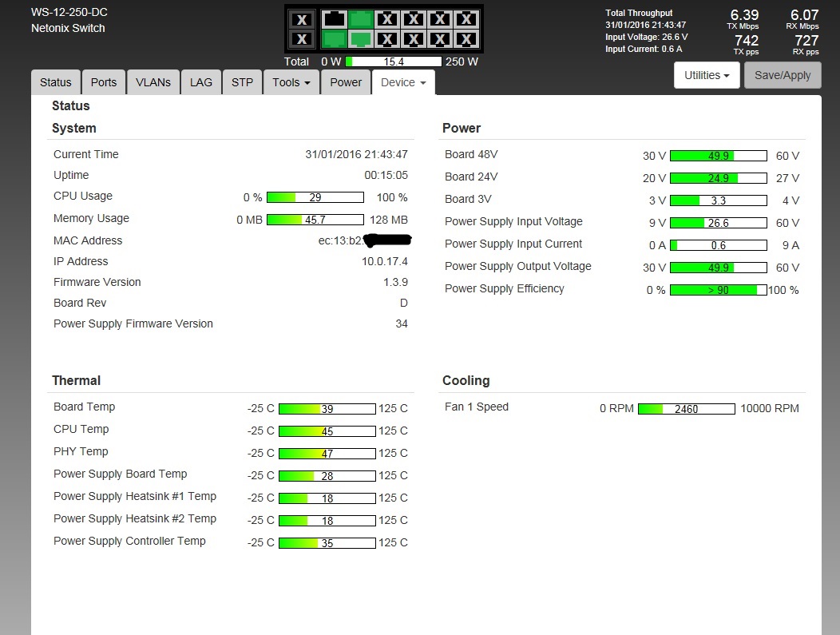Screen dimensions: 840x635
Task: Open the Utilities dropdown
Action: [x=707, y=75]
